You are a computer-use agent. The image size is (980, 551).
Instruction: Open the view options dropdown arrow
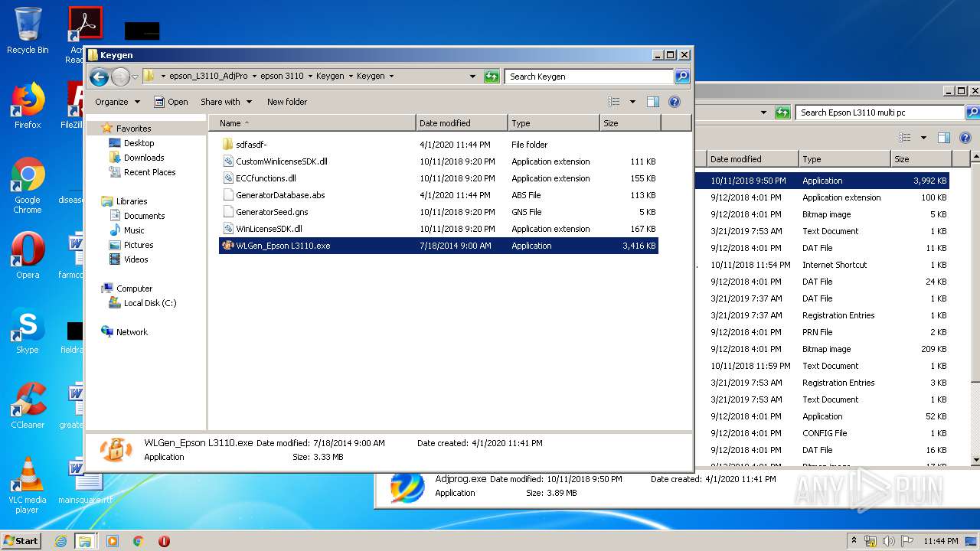[632, 102]
